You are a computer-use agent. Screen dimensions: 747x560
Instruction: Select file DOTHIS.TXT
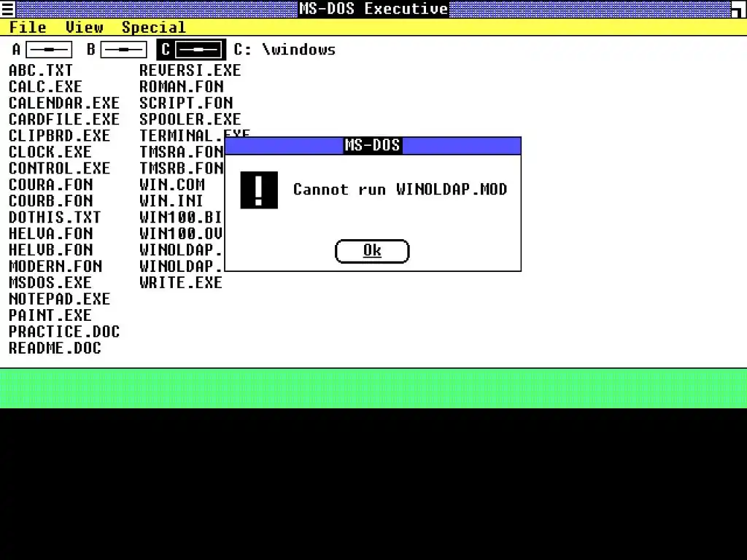click(55, 217)
